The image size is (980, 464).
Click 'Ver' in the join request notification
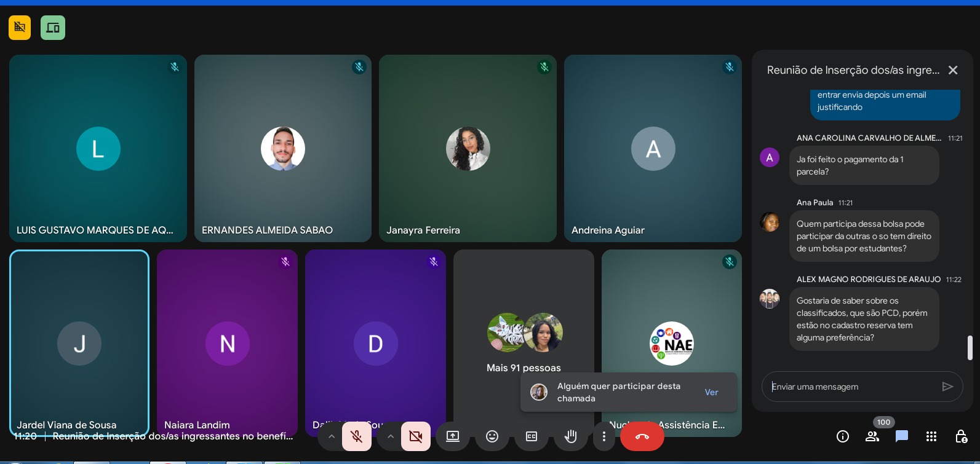pyautogui.click(x=711, y=392)
